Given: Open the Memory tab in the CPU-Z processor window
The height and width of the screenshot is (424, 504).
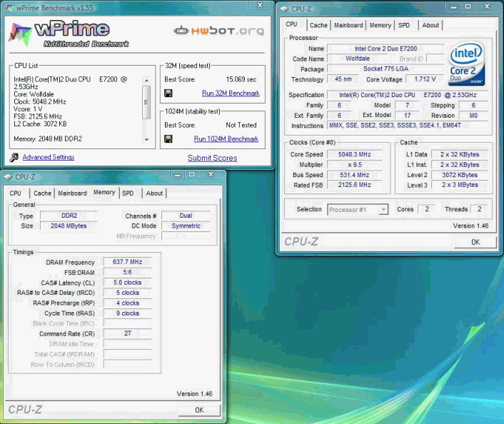Looking at the screenshot, I should coord(380,25).
